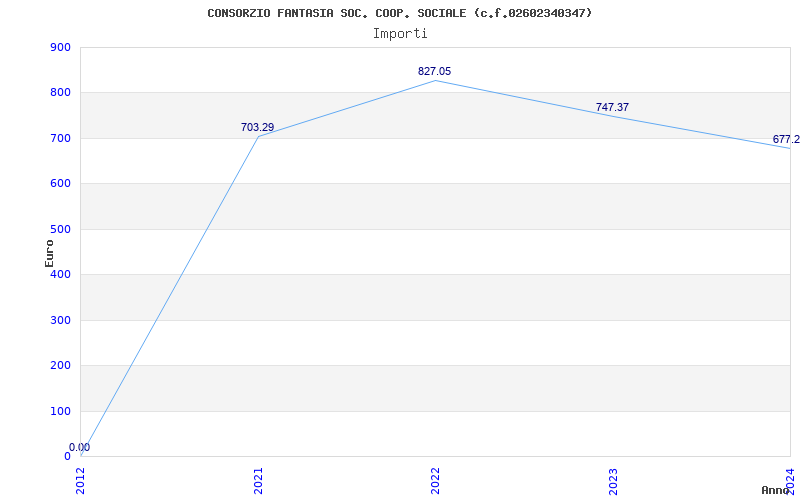800x500 pixels.
Task: Click the 2021 x-axis year label
Action: tap(258, 481)
